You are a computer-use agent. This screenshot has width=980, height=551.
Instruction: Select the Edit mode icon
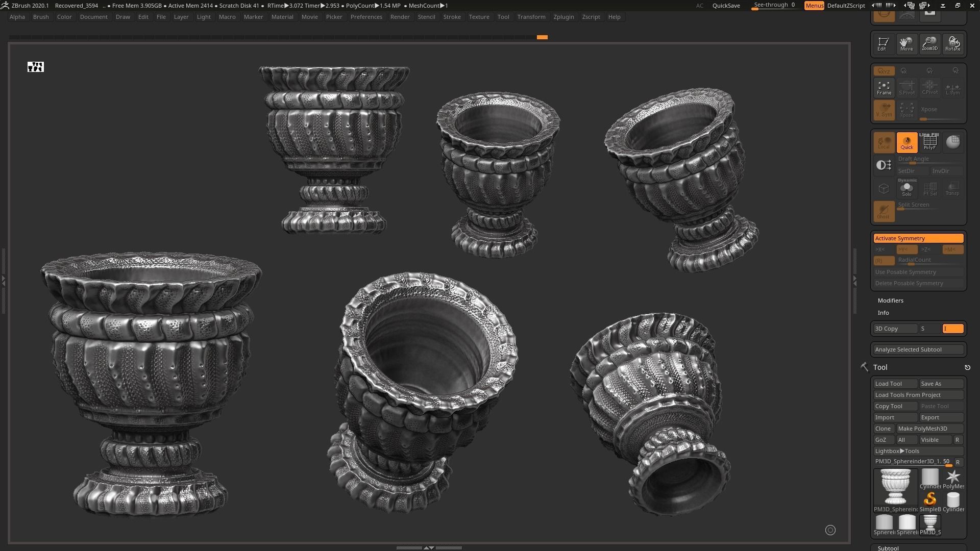(x=884, y=44)
